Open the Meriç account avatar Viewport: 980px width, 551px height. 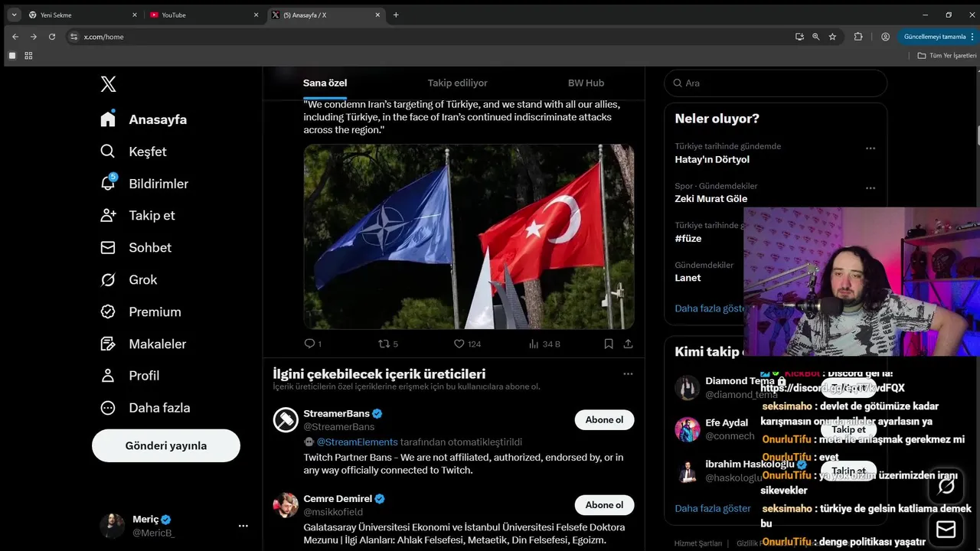[112, 526]
